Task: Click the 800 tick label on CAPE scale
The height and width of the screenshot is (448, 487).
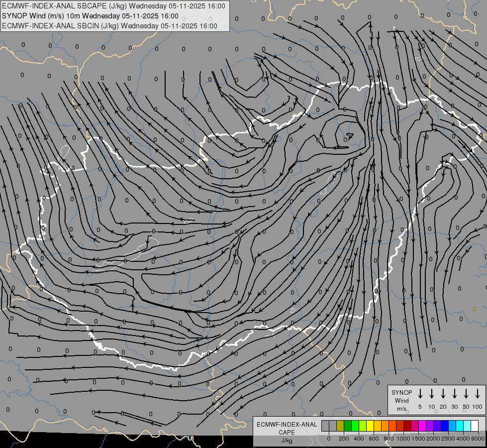Action: (389, 439)
